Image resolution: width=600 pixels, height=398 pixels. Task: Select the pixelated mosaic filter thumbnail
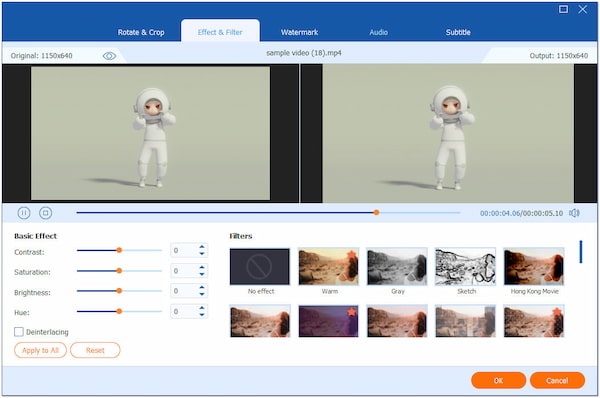tap(465, 321)
